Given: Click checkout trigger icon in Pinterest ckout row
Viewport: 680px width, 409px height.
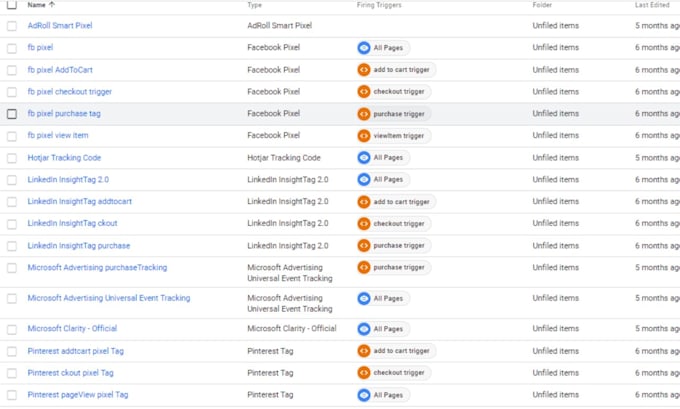Looking at the screenshot, I should (364, 373).
